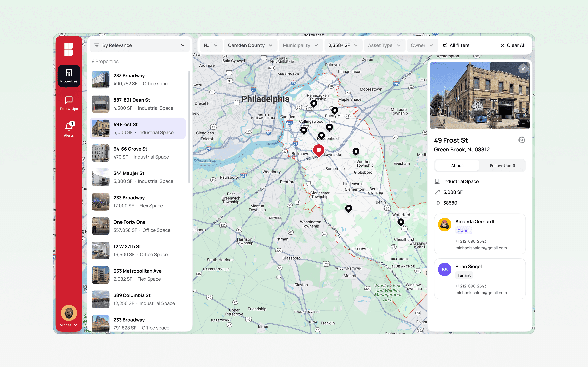Open the Municipality filter dropdown

300,45
